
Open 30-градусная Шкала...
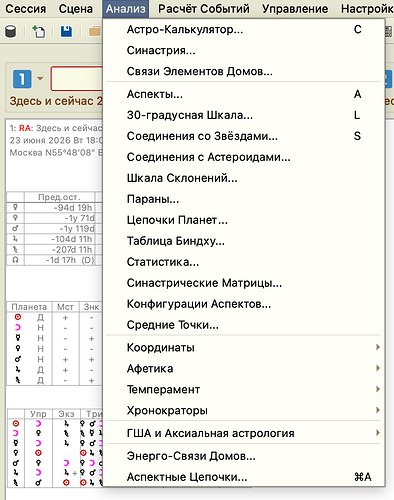pyautogui.click(x=244, y=115)
